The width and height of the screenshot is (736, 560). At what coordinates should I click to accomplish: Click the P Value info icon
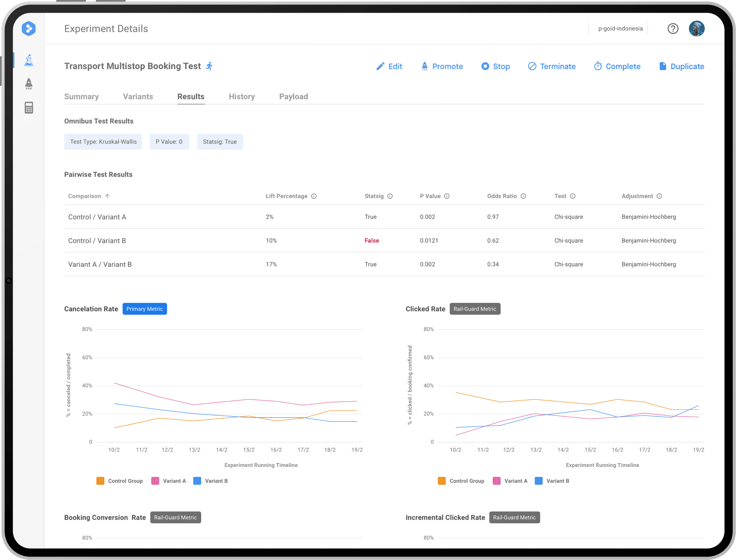(x=447, y=196)
